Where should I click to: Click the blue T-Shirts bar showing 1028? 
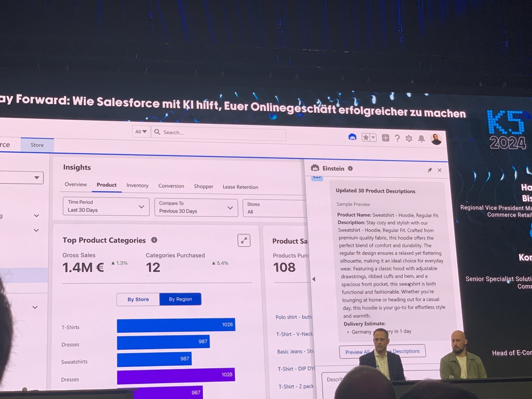(176, 325)
